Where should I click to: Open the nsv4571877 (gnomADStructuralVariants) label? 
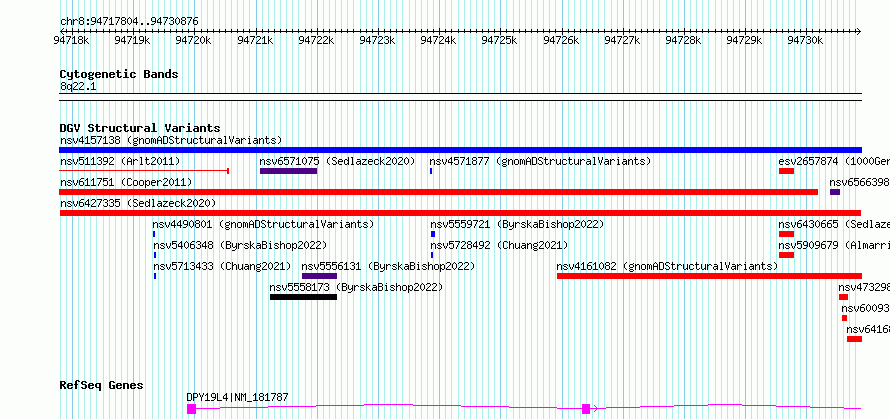[540, 161]
